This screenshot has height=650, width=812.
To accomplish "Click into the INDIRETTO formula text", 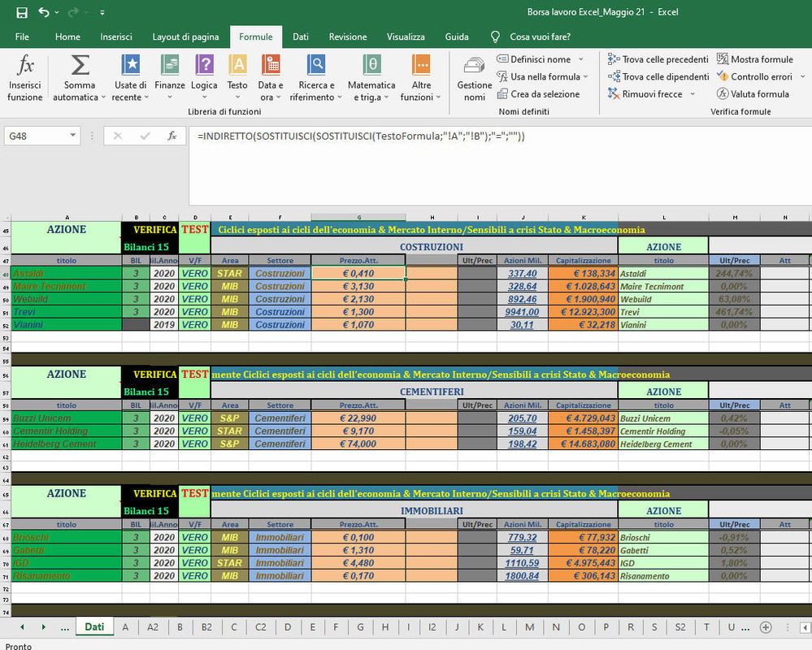I will click(x=361, y=136).
